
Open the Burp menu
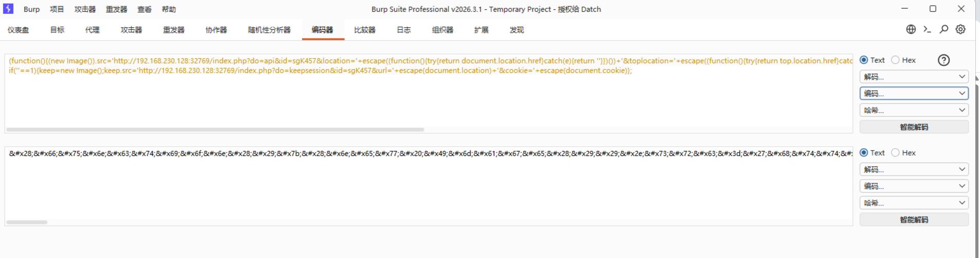tap(31, 9)
